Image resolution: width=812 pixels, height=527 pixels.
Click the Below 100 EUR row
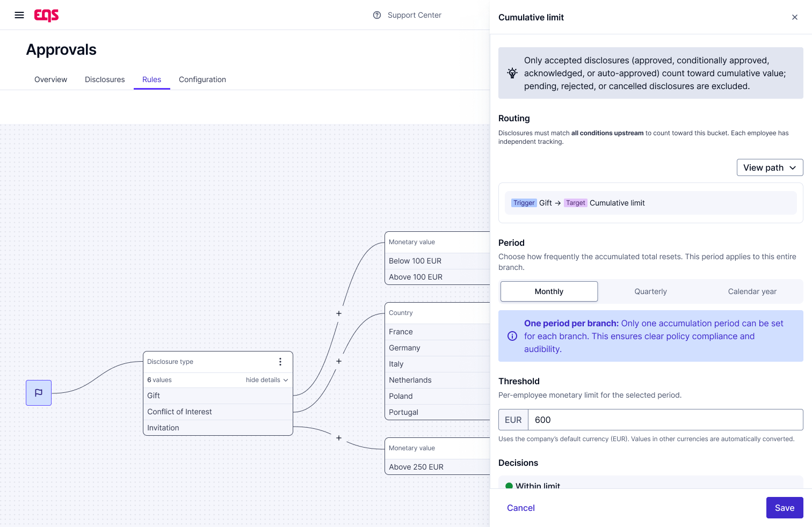[438, 261]
